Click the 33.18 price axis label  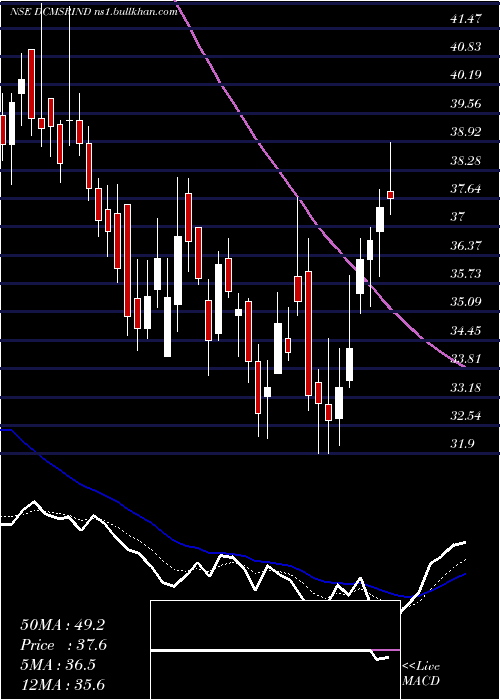466,388
